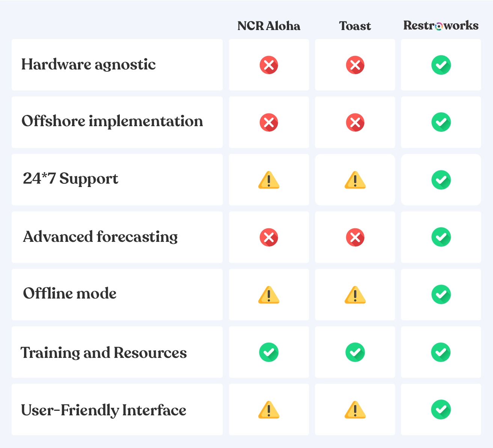Click NCR Aloha's Hardware agnostic red cross
The width and height of the screenshot is (493, 448).
[269, 65]
